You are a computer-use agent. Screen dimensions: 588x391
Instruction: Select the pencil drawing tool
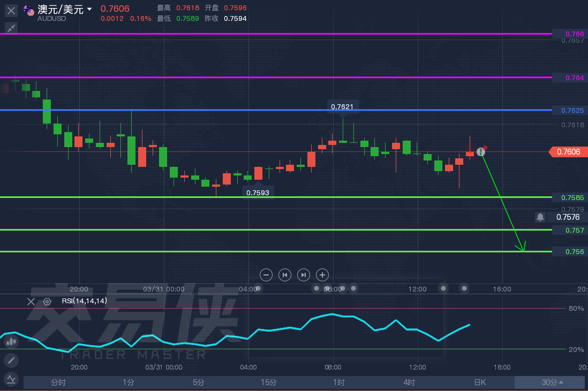click(11, 361)
